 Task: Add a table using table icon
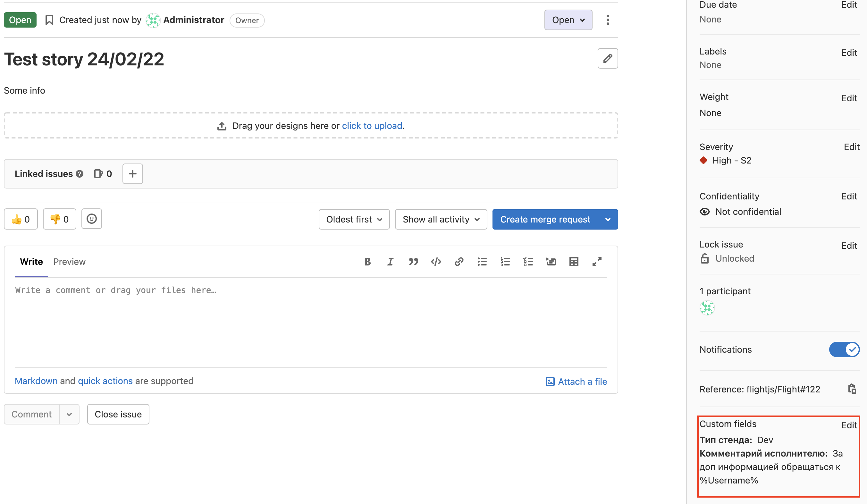pyautogui.click(x=574, y=262)
